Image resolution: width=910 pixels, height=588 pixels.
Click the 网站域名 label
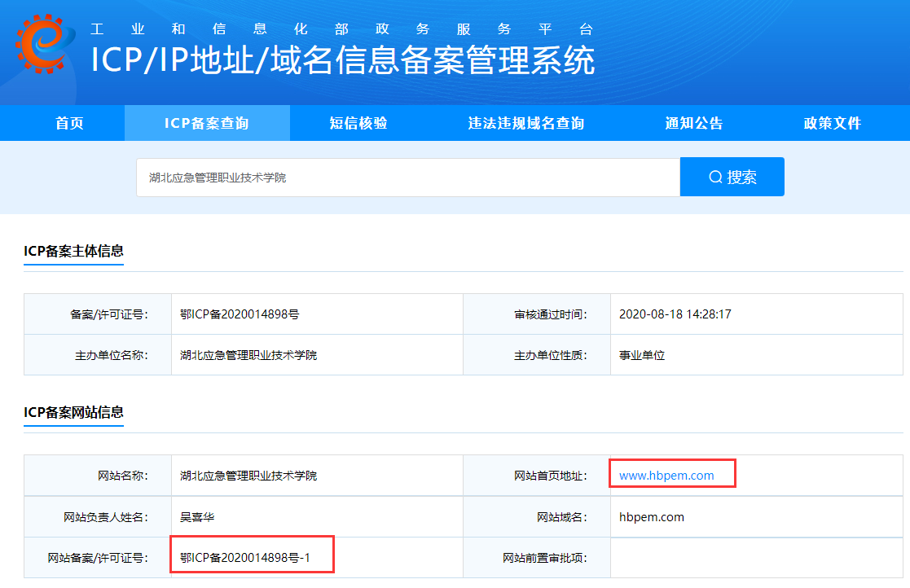click(562, 516)
